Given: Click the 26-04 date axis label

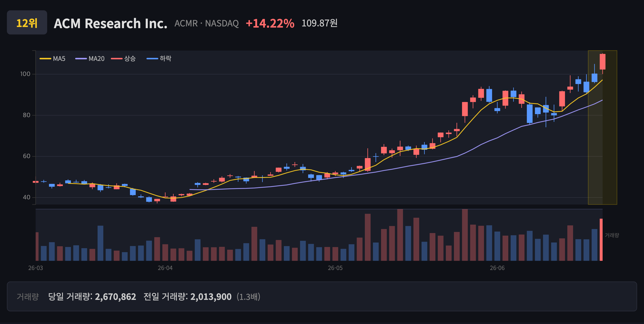Looking at the screenshot, I should pyautogui.click(x=165, y=268).
